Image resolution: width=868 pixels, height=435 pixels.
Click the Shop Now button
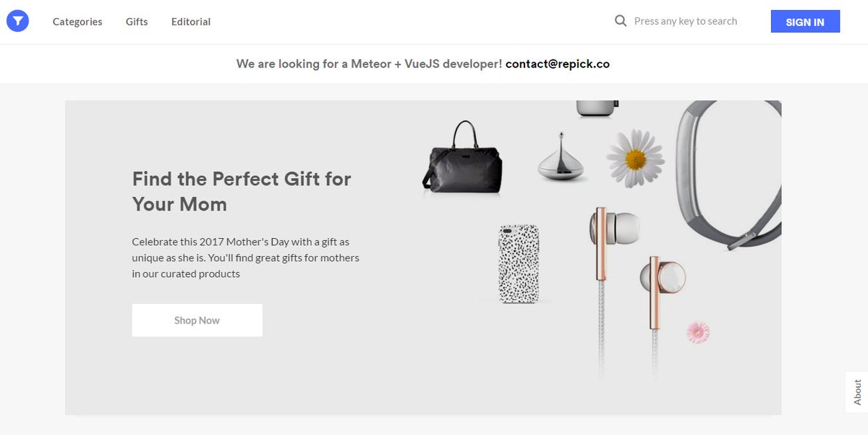click(197, 320)
